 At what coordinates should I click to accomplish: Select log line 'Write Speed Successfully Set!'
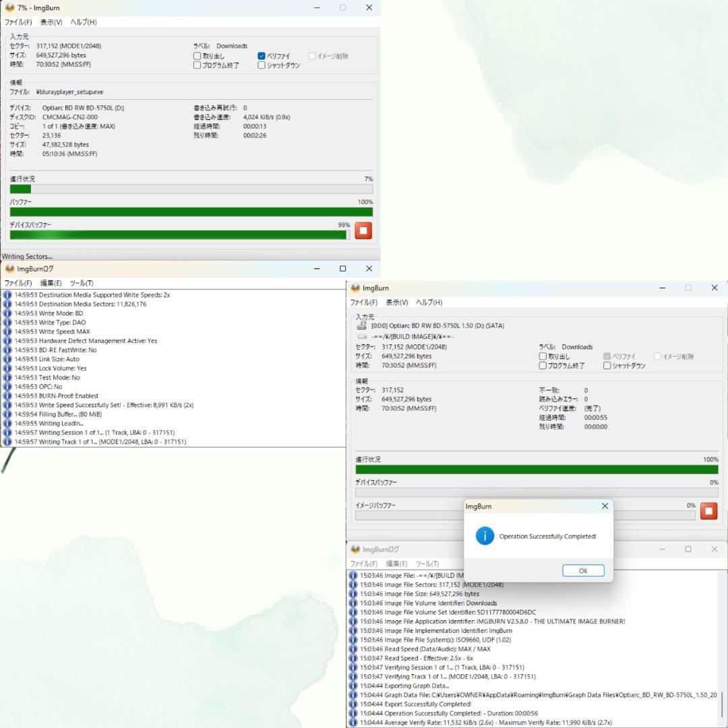(104, 405)
